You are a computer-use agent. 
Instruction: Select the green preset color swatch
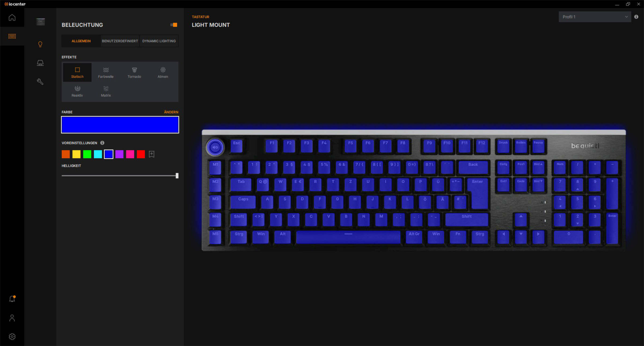pyautogui.click(x=87, y=154)
